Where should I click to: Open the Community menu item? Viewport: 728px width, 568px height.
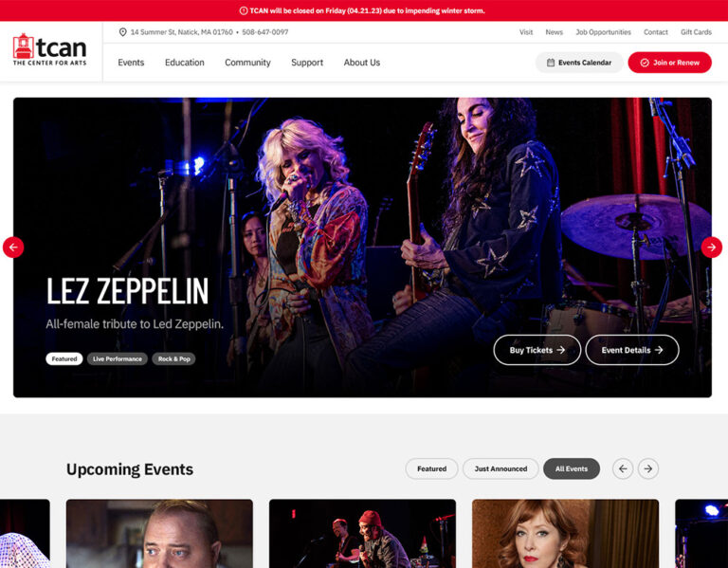coord(247,63)
